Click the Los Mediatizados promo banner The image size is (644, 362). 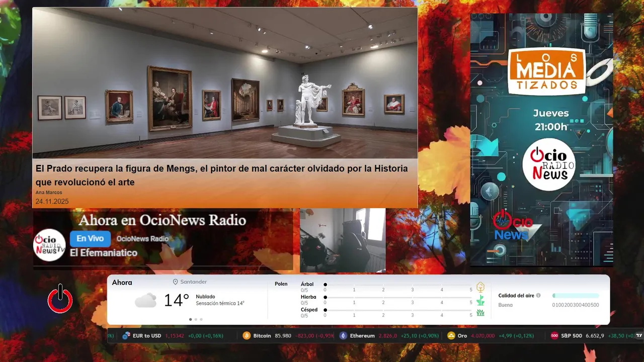(x=542, y=139)
